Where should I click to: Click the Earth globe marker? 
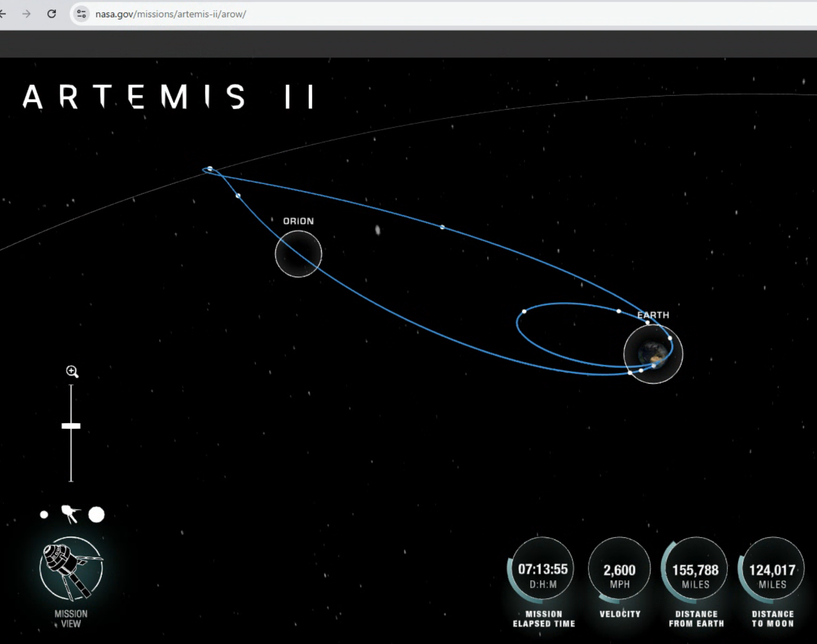[x=653, y=354]
